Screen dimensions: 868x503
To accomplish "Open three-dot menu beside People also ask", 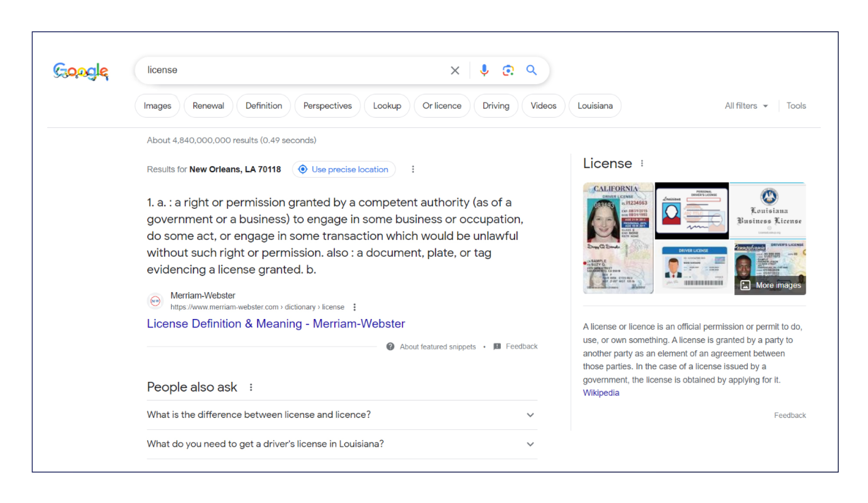I will tap(251, 387).
